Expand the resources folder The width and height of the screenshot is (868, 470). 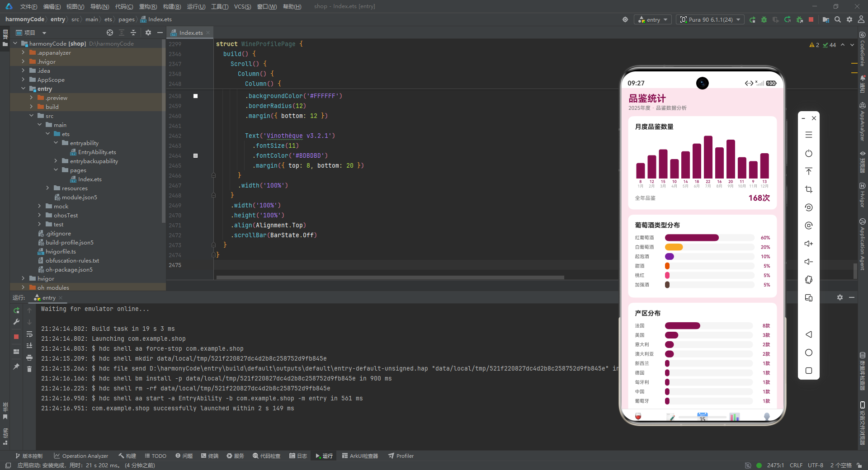pyautogui.click(x=47, y=188)
